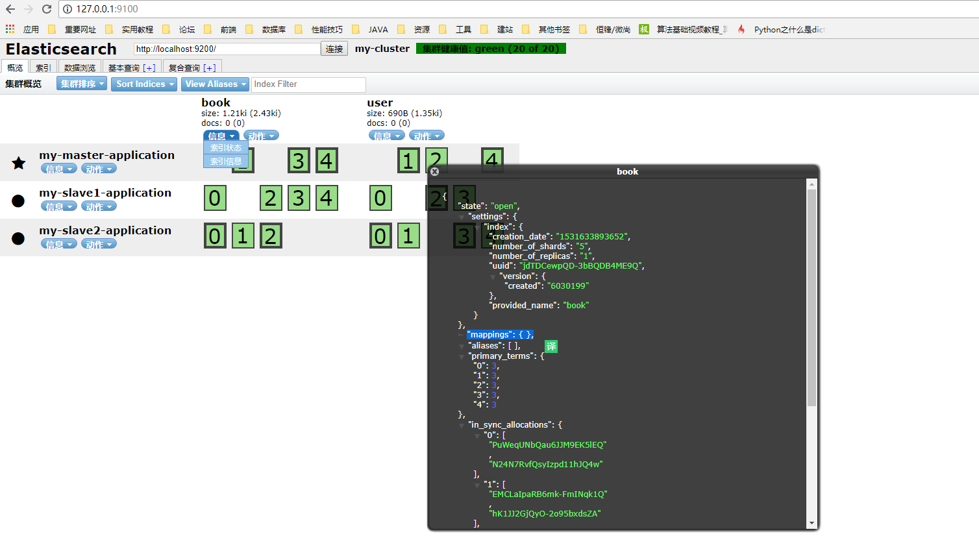The height and width of the screenshot is (560, 979).
Task: Click the [+] link beside 基本查询
Action: (x=150, y=67)
